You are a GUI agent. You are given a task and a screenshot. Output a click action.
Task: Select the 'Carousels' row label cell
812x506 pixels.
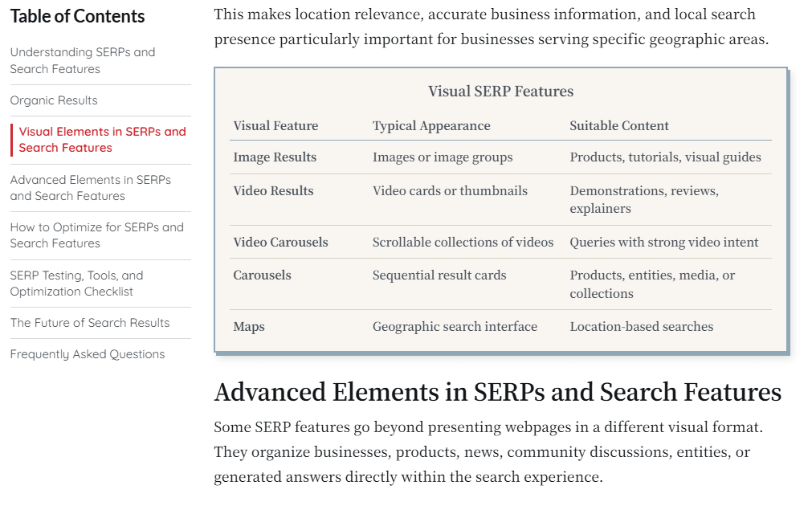tap(262, 275)
